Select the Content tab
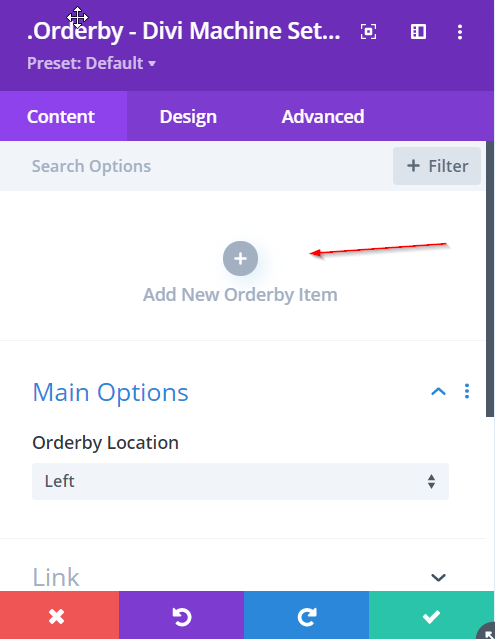Screen dimensions: 495x639 point(61,117)
